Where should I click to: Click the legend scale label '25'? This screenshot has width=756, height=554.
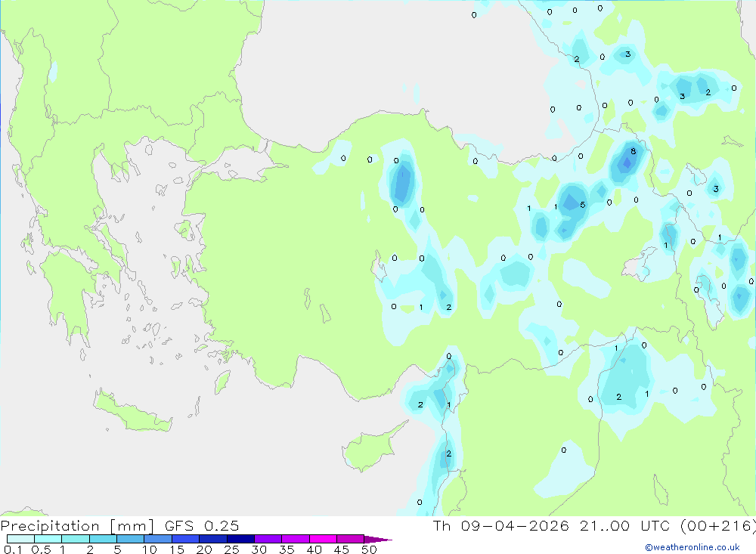click(231, 549)
